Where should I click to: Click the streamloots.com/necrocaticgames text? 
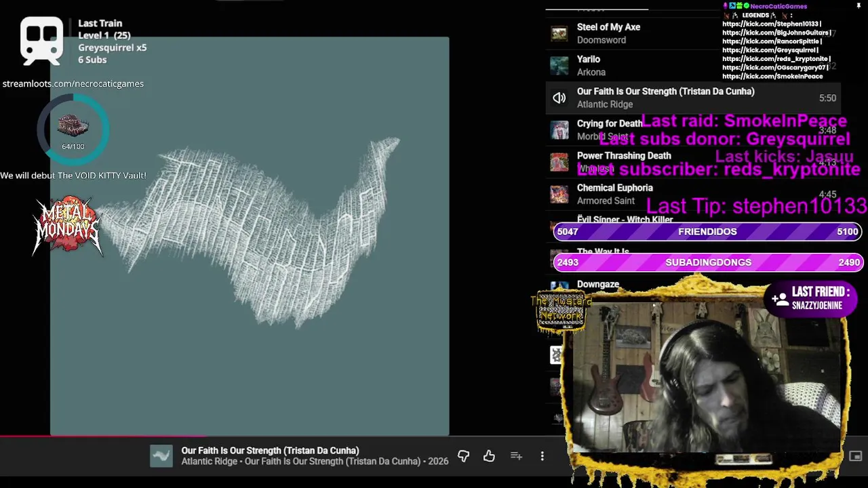[x=73, y=83]
